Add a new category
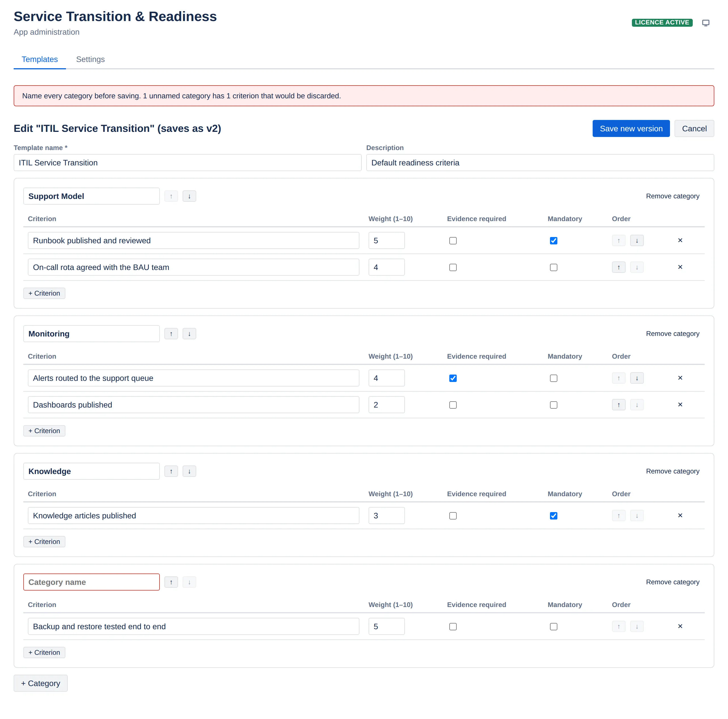Screen dimensions: 728x719 coord(41,683)
